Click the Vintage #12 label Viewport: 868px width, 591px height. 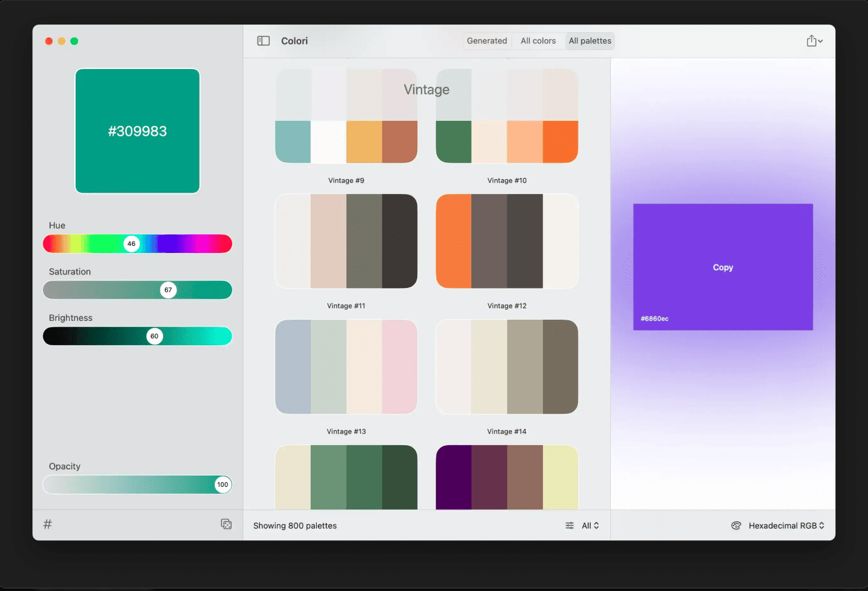(x=507, y=306)
